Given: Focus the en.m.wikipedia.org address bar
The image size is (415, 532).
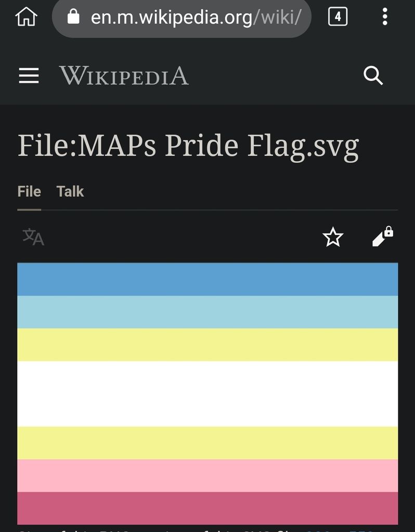Looking at the screenshot, I should (x=195, y=18).
